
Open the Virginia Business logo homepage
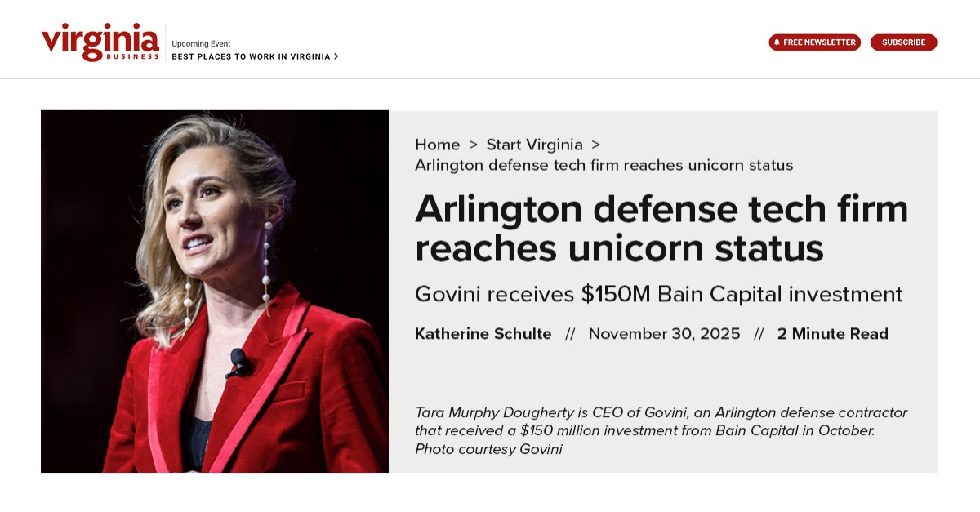(x=100, y=42)
